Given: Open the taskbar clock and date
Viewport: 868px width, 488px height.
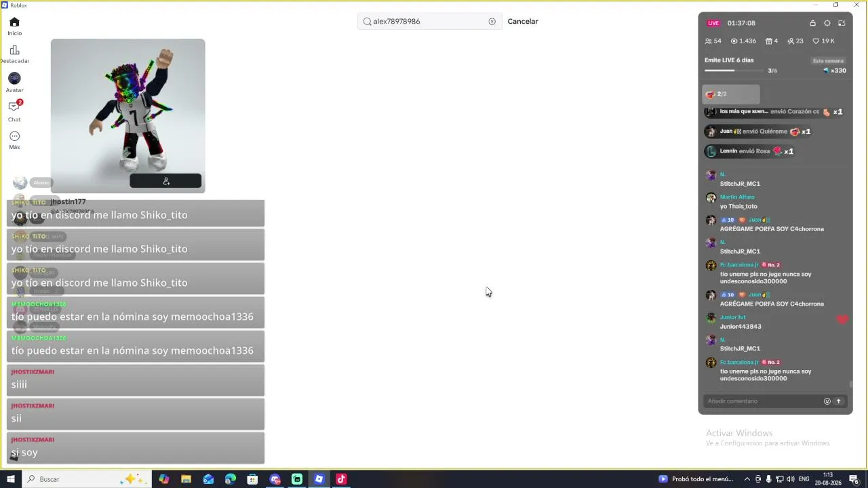Looking at the screenshot, I should 828,479.
